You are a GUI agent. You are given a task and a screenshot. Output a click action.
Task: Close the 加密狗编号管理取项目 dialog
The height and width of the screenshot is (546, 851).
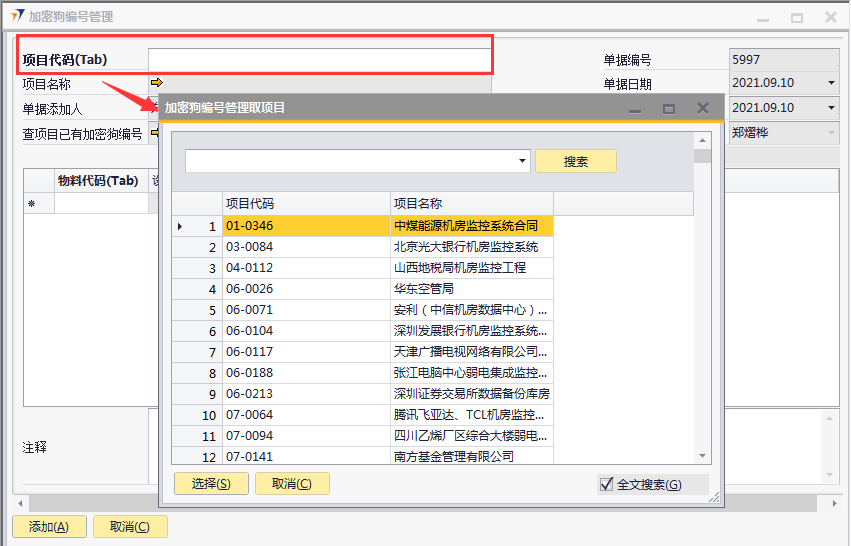coord(703,108)
